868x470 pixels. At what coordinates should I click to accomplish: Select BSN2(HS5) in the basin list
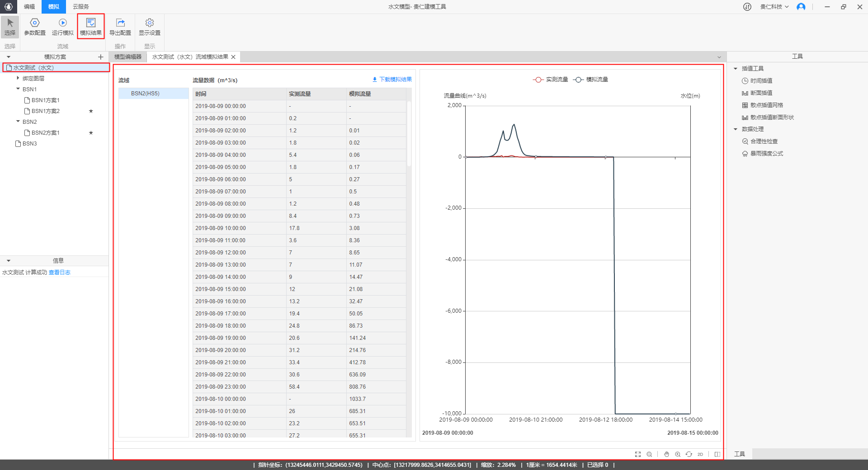point(145,94)
